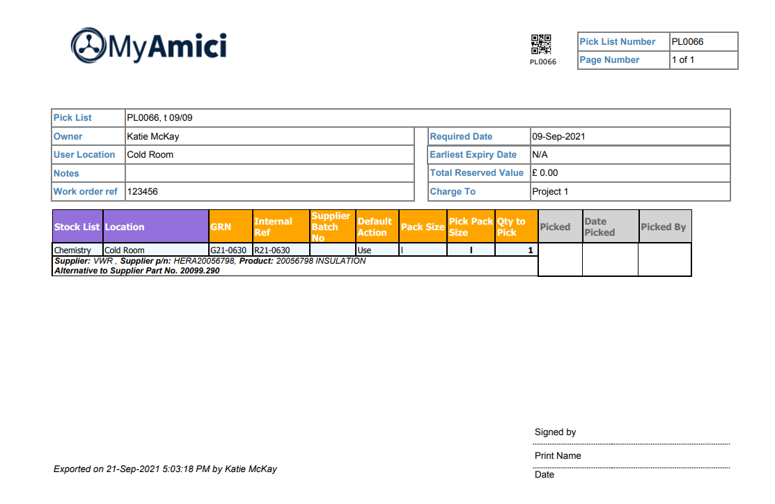Click owner name Katie McKay in header table

point(153,137)
